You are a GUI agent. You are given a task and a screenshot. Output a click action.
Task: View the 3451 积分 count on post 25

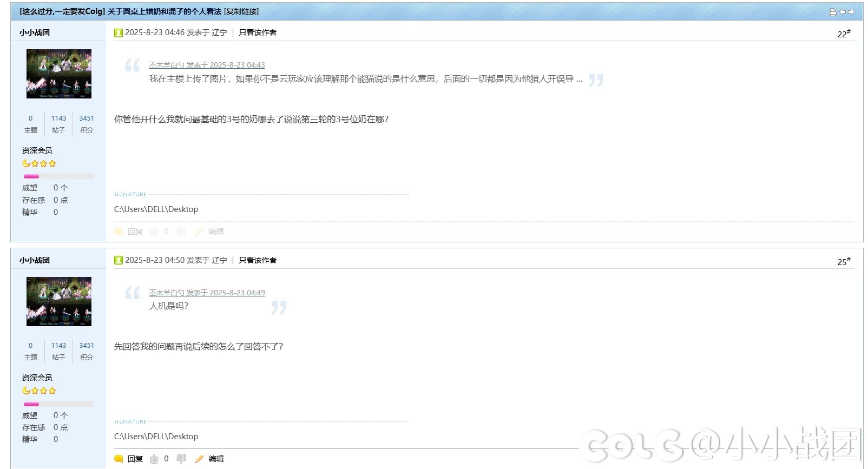pyautogui.click(x=87, y=351)
